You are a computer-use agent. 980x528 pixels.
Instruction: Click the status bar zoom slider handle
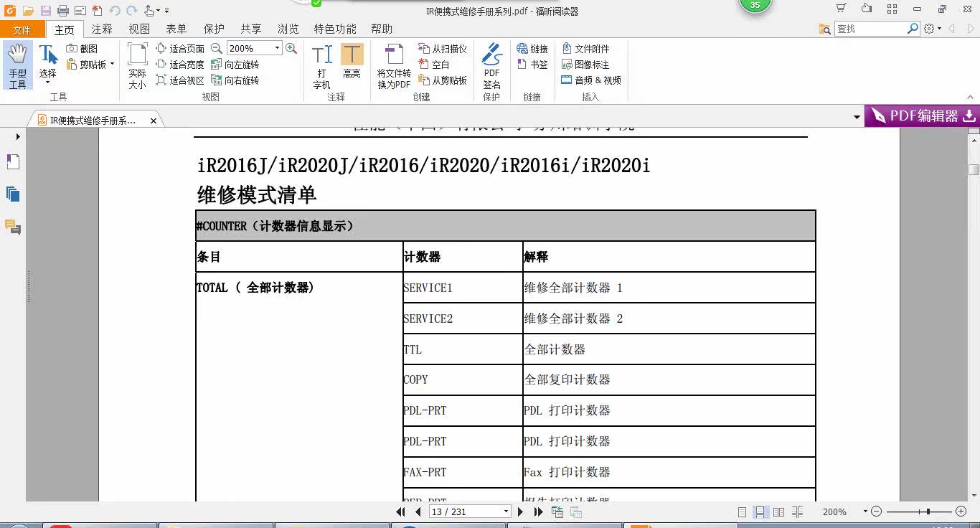pos(928,511)
